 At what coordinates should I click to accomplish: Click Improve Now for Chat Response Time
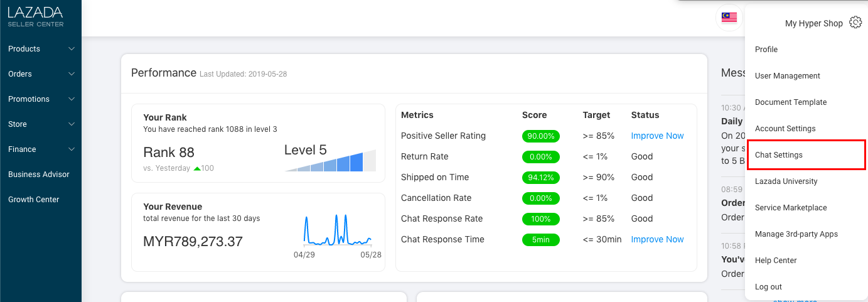[x=657, y=239]
